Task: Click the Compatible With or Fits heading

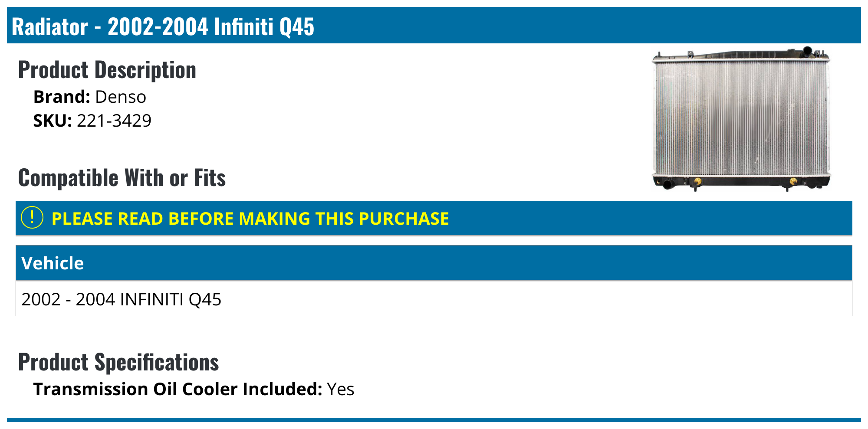Action: pos(122,178)
